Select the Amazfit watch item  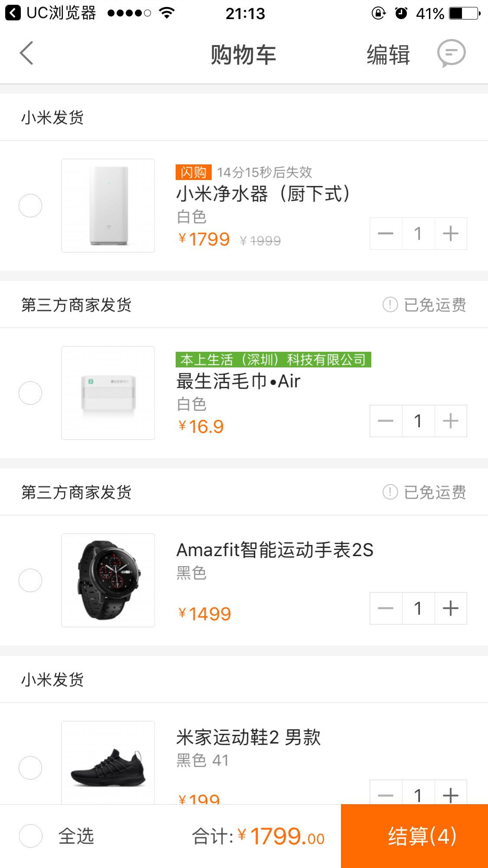(30, 580)
